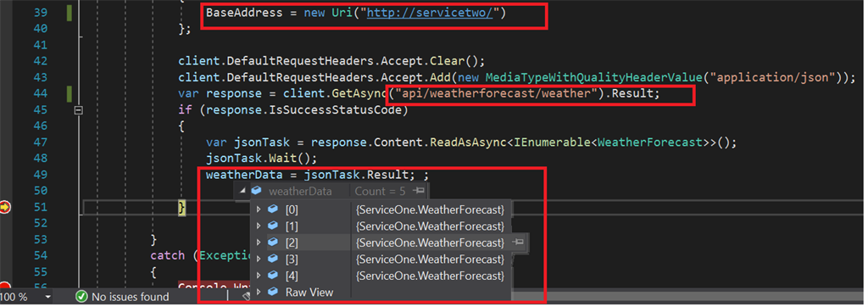Click the BaseAddress property on line 39
This screenshot has height=307, width=868.
point(243,12)
